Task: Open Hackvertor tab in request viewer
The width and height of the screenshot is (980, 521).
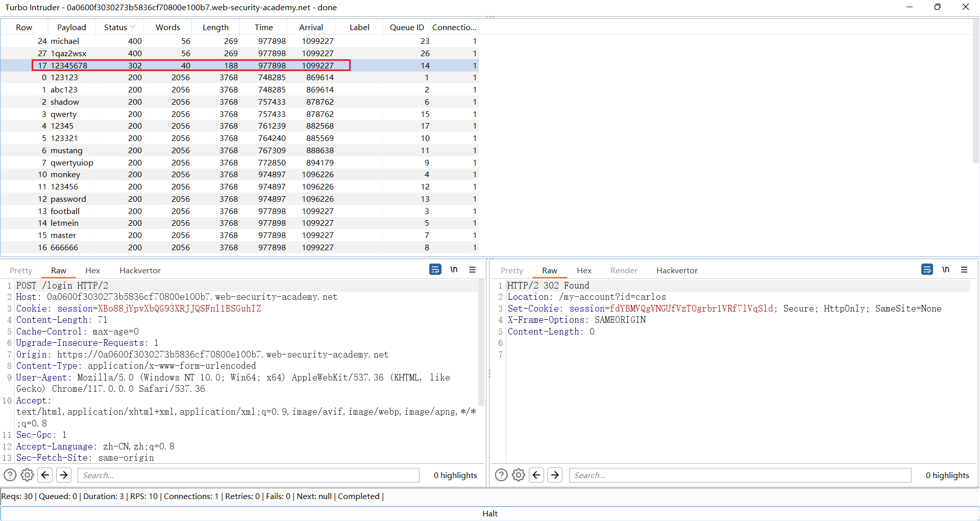Action: [140, 271]
